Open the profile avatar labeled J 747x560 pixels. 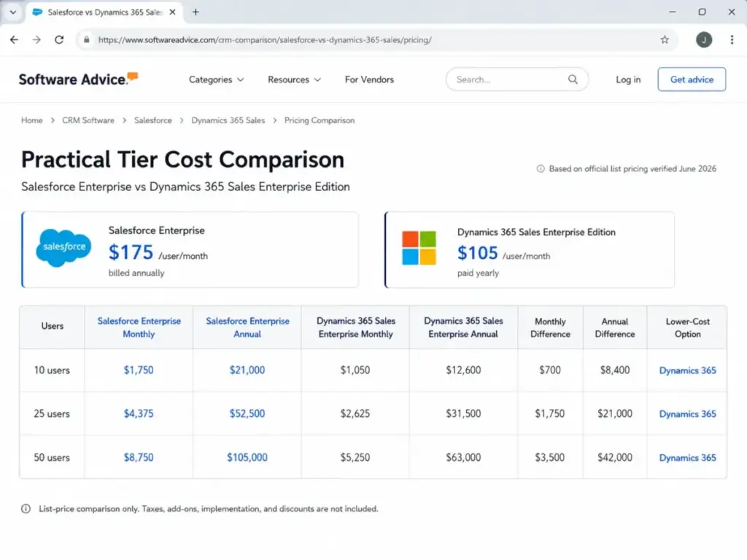tap(704, 39)
